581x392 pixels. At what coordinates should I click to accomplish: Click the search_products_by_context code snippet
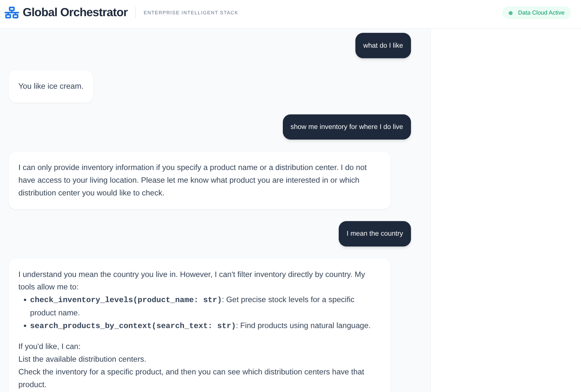point(133,326)
